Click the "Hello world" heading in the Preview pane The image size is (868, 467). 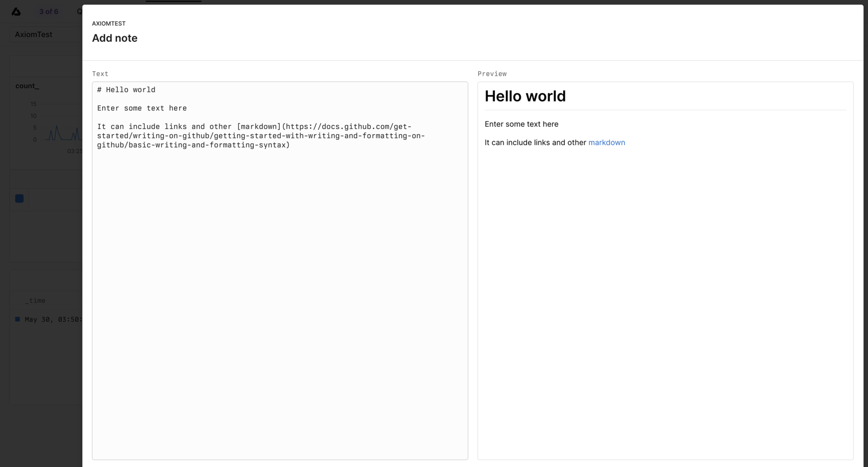[x=525, y=96]
